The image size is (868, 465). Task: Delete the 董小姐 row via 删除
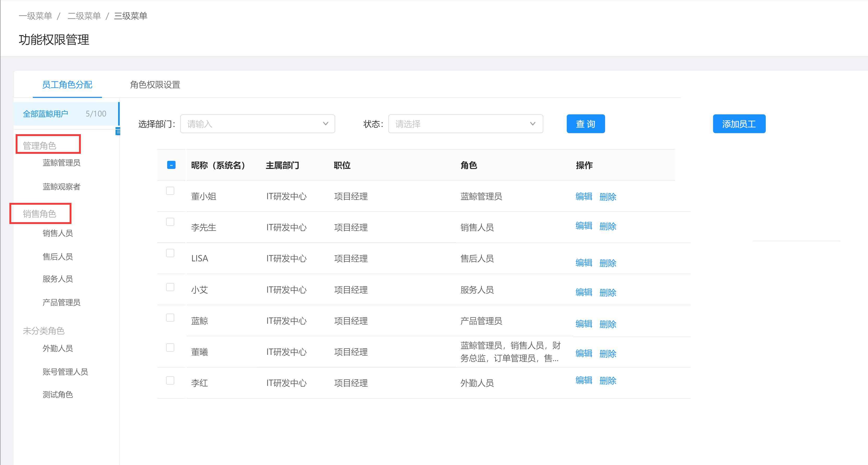(608, 197)
